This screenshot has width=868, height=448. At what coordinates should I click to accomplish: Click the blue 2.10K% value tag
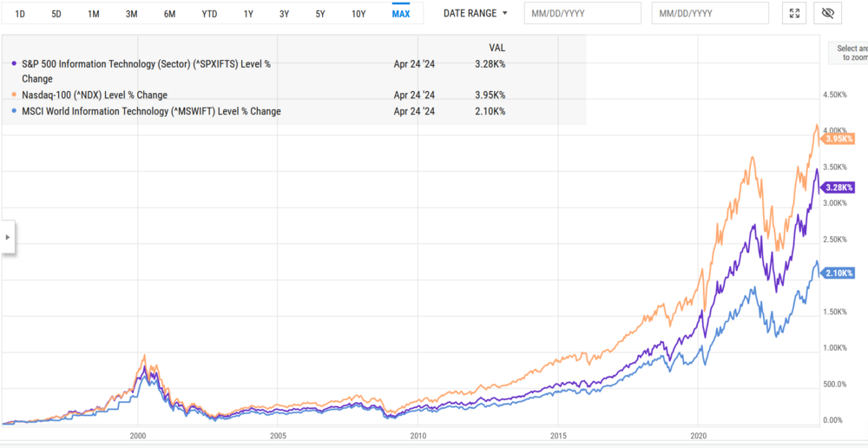[838, 273]
